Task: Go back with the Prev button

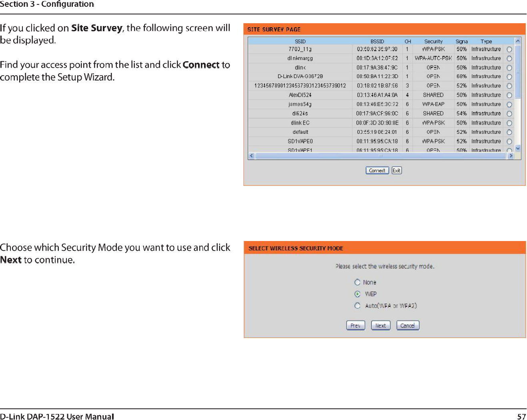Action: [356, 326]
